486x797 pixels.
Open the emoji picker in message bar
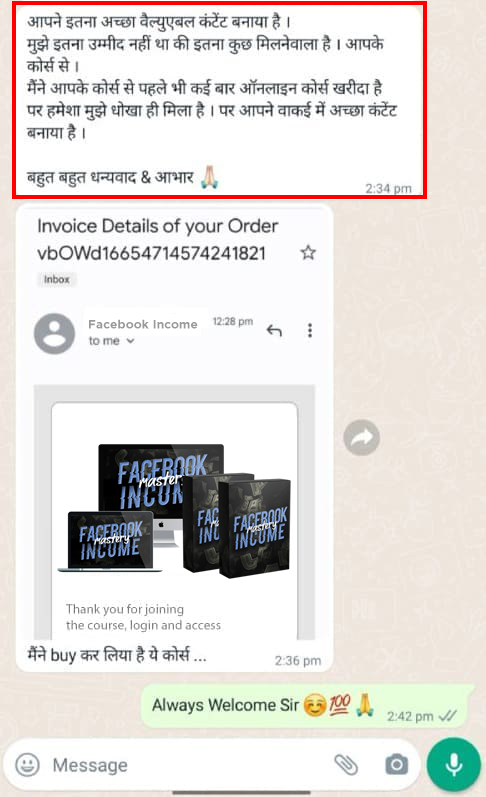click(27, 764)
